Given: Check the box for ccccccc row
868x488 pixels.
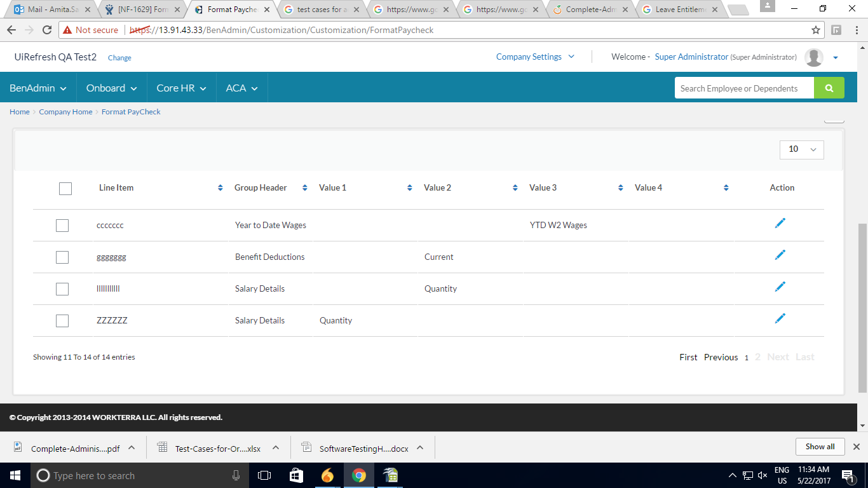Looking at the screenshot, I should coord(62,226).
